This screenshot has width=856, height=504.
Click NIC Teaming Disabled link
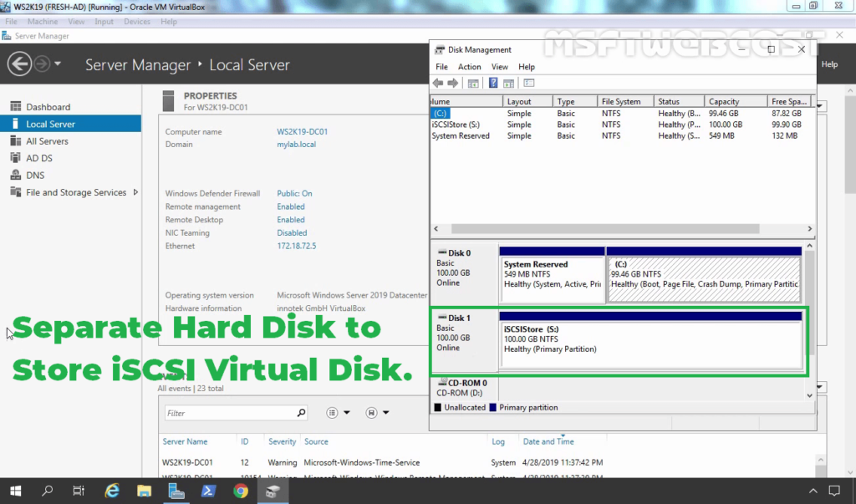click(292, 232)
